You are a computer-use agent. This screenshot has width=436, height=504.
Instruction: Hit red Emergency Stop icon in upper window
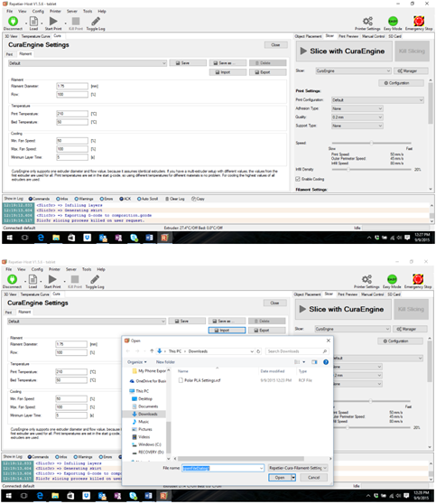(x=419, y=21)
